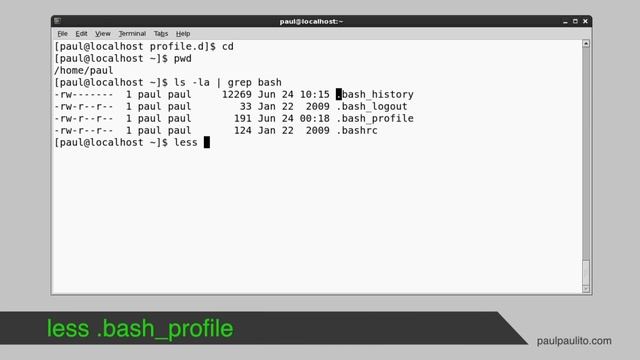Click the permissions -rw------- of .bash_history

(84, 94)
